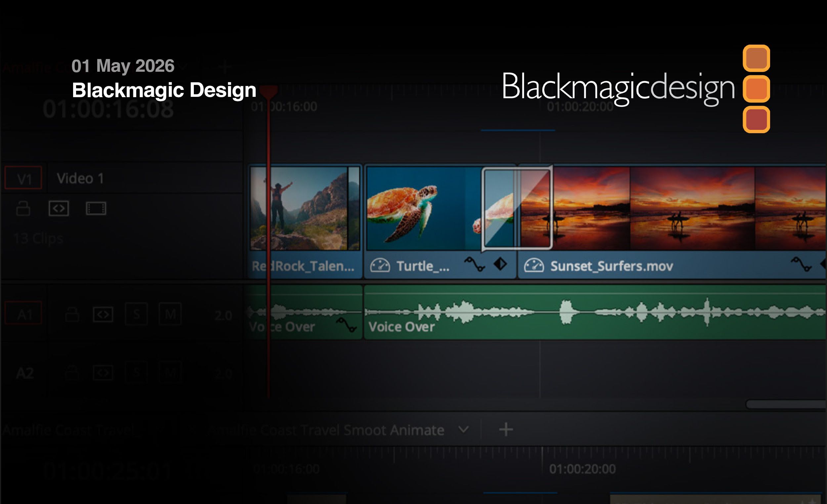
Task: Click the "RedRock_Talen..." clip name
Action: click(x=303, y=266)
